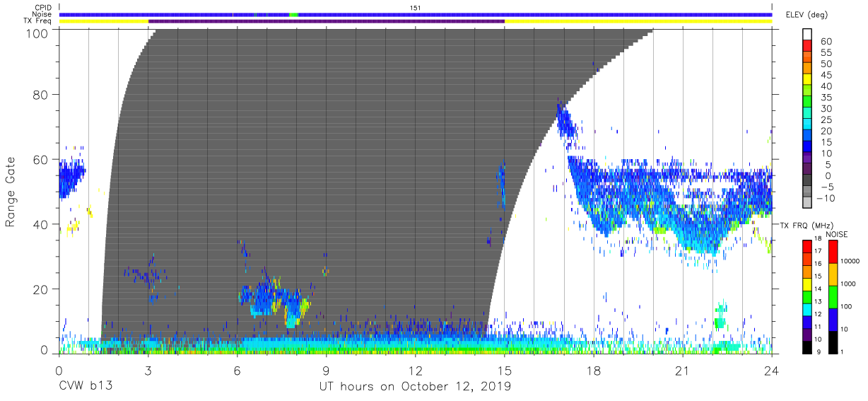Click the '−5' label on elevation colorbar
Screen dimensions: 868x401
tap(826, 187)
